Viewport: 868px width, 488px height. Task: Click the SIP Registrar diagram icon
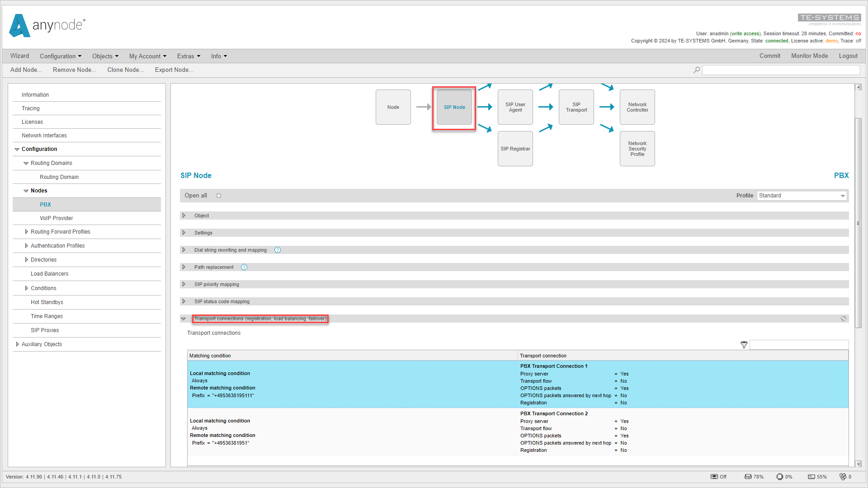[515, 148]
